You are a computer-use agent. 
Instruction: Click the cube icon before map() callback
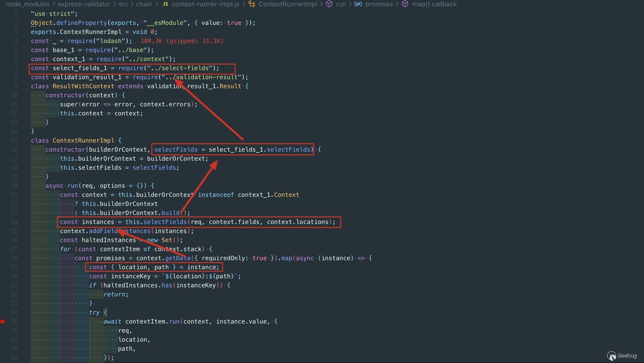[x=405, y=4]
